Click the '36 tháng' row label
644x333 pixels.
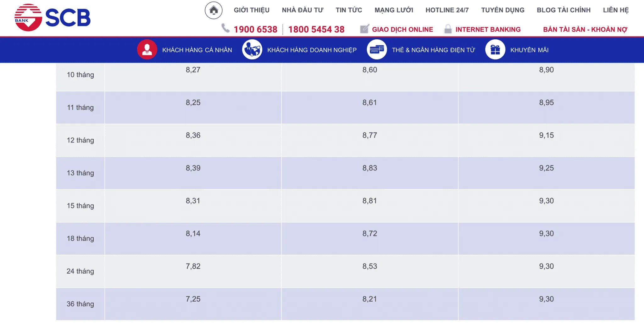pos(80,304)
